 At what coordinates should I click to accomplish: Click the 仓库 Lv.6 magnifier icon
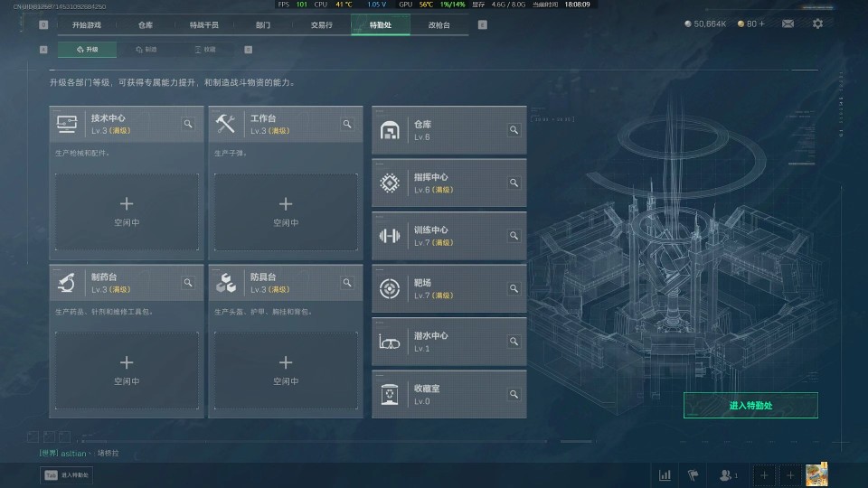coord(514,130)
